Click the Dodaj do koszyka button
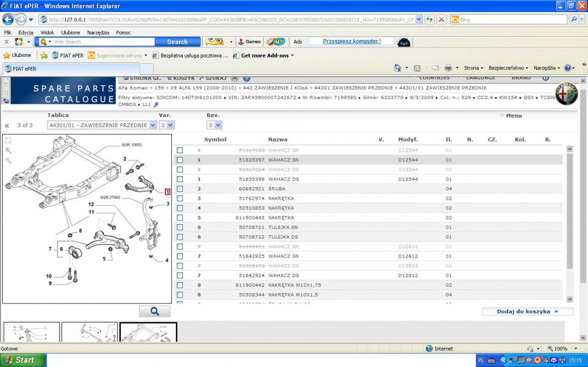 click(527, 312)
